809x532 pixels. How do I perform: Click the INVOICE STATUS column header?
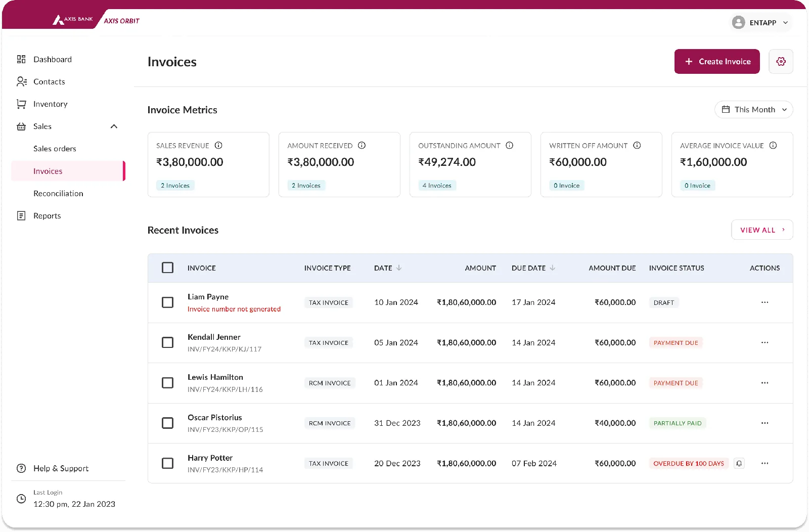(677, 268)
